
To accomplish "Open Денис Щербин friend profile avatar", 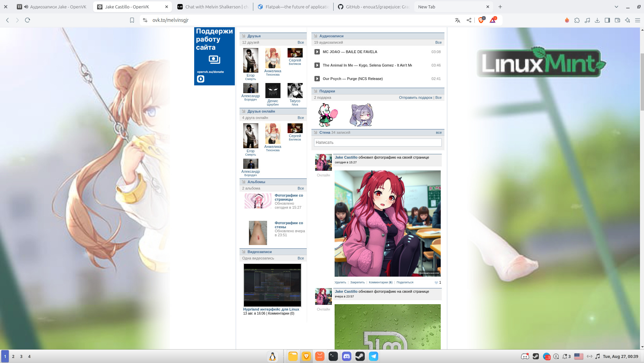I will point(273,90).
